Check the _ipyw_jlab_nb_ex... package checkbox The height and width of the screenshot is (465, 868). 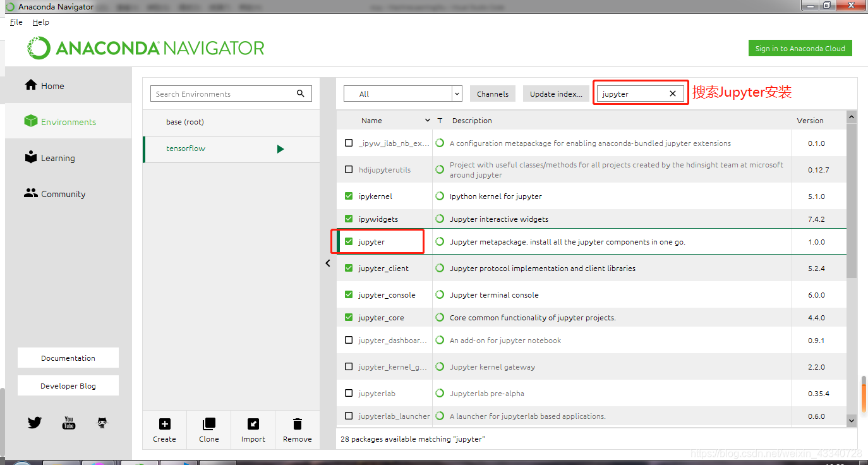349,143
